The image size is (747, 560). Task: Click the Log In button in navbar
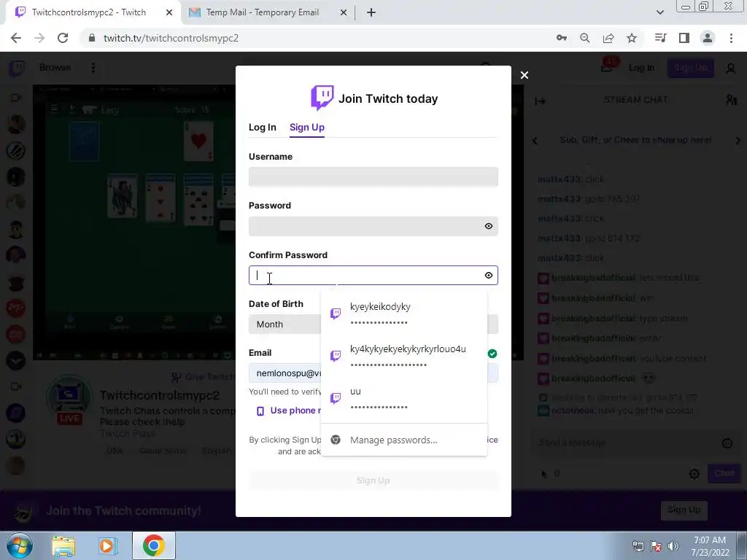pyautogui.click(x=640, y=68)
